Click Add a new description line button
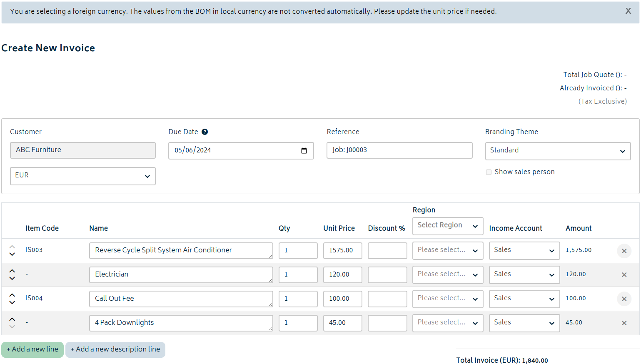641x364 pixels. click(x=115, y=350)
